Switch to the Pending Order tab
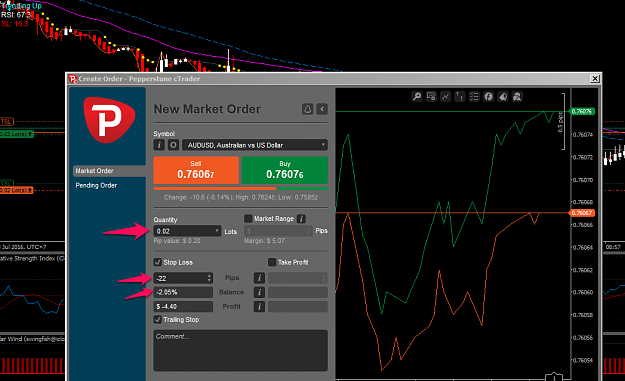Viewport: 625px width, 381px height. (x=96, y=185)
